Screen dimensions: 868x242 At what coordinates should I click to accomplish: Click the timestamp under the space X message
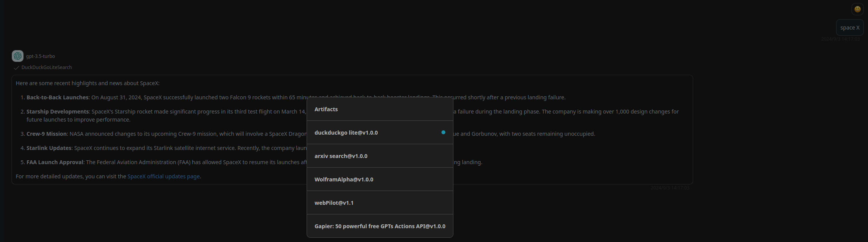click(x=840, y=39)
